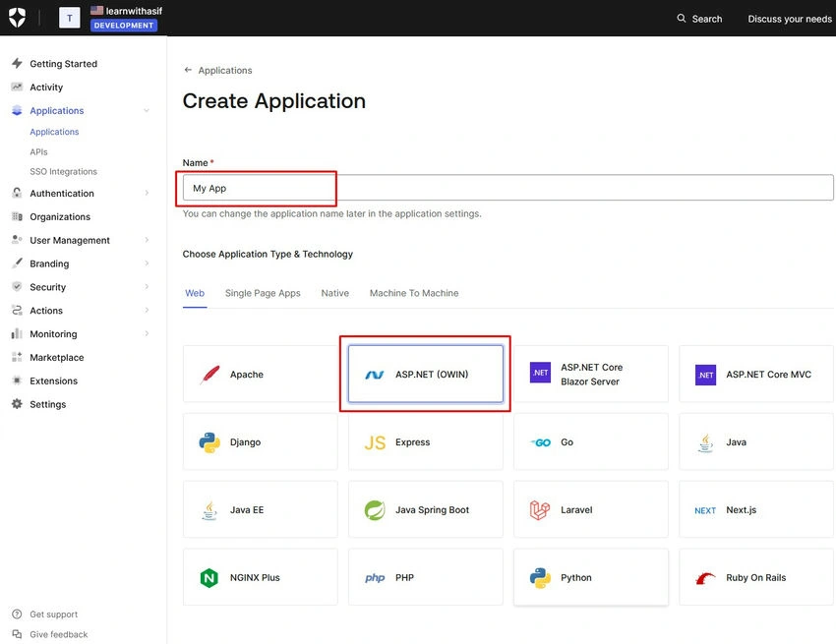
Task: Click the Apache feather icon
Action: tap(209, 375)
